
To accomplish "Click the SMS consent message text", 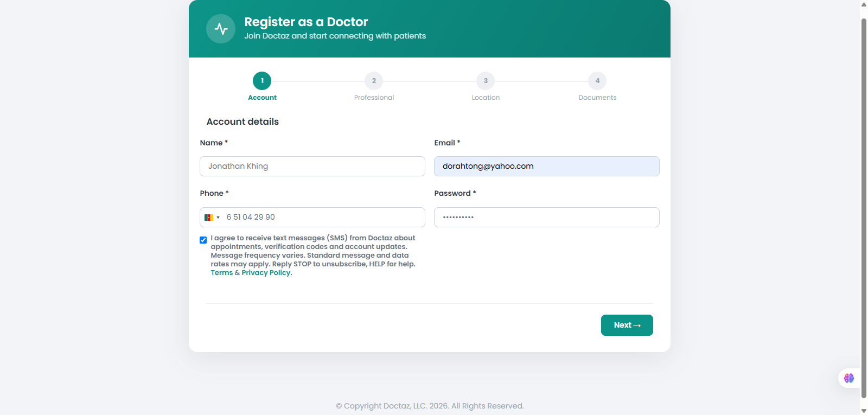I will tap(313, 255).
